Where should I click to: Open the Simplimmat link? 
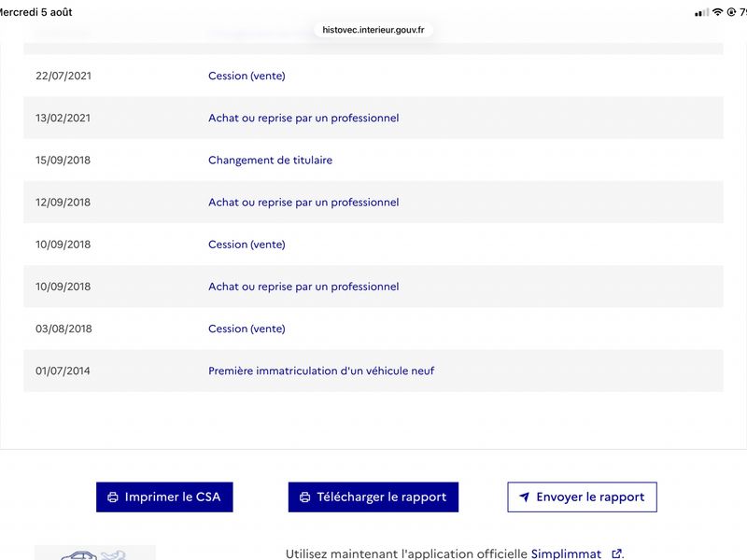point(566,553)
